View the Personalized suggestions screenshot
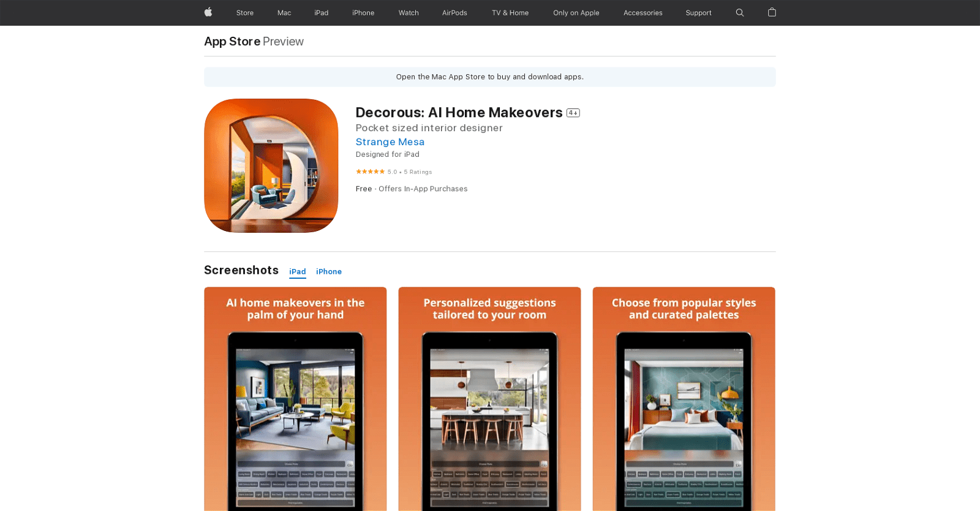Viewport: 980px width, 511px height. pos(489,399)
